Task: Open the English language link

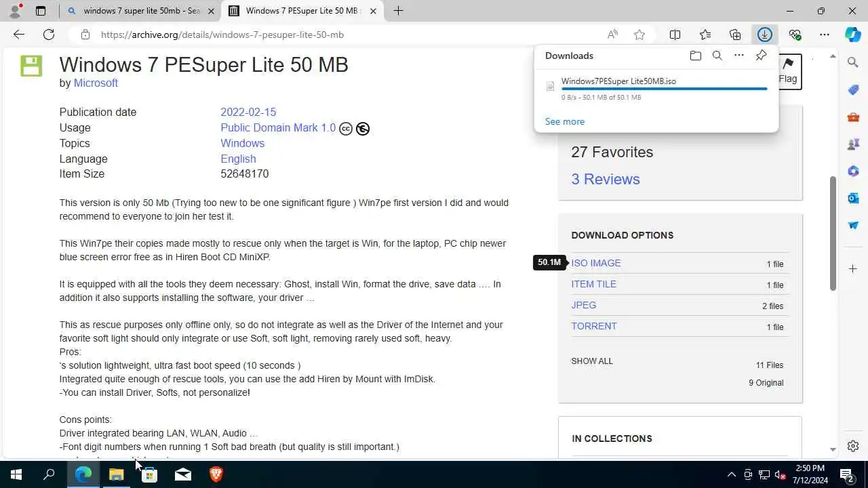Action: point(238,159)
